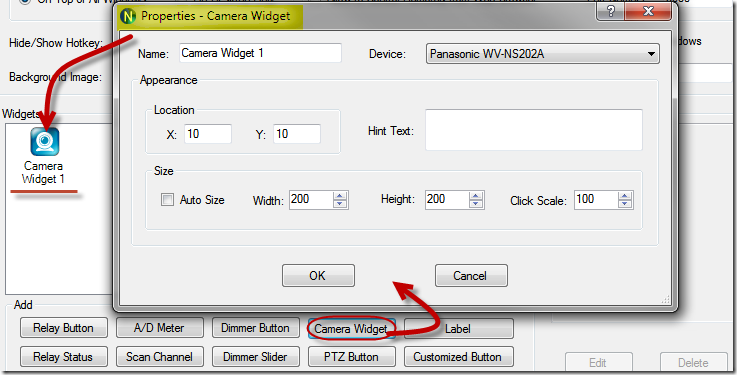The width and height of the screenshot is (737, 375).
Task: Decrease Width using the down spinner arrow
Action: click(340, 204)
